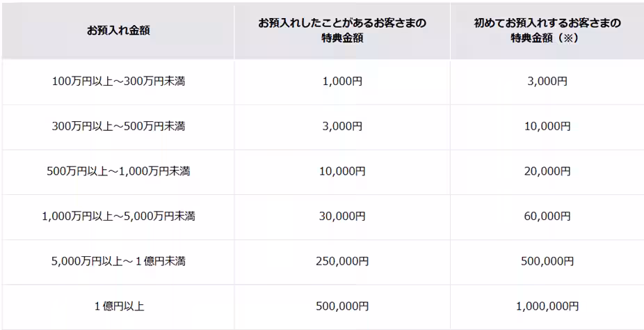
Task: Click the 250,000円 benefit amount cell
Action: pyautogui.click(x=342, y=262)
